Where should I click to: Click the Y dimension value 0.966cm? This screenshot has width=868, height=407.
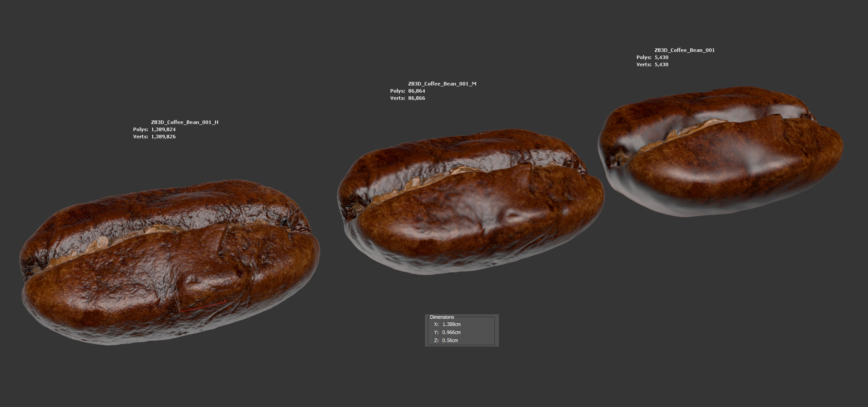[x=451, y=332]
